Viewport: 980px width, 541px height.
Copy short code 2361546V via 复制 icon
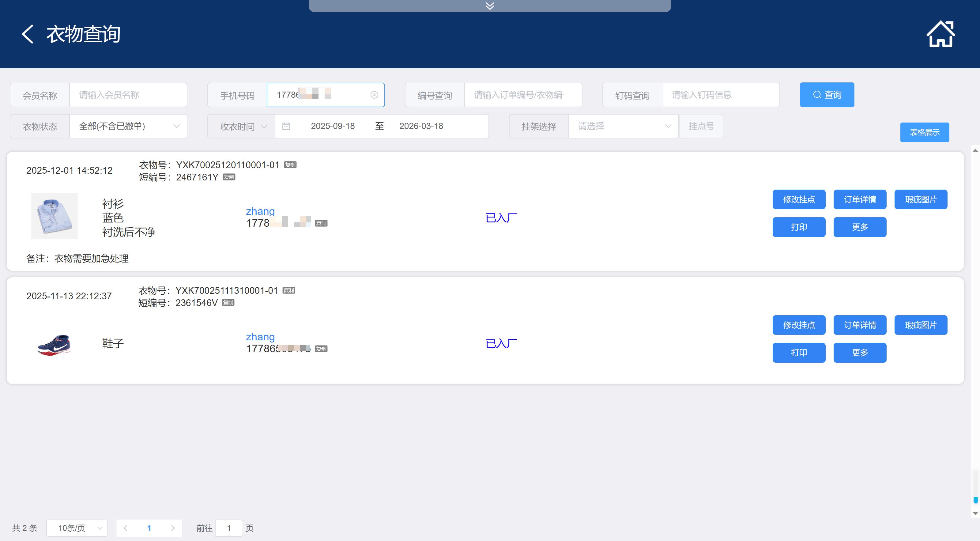pos(228,302)
